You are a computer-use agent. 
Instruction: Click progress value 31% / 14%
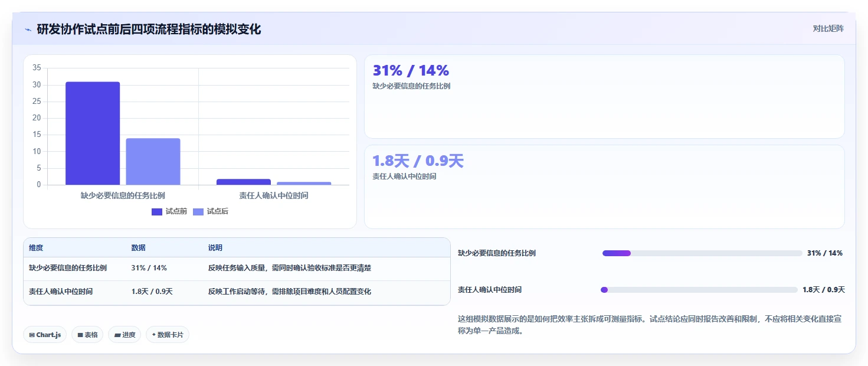[825, 253]
